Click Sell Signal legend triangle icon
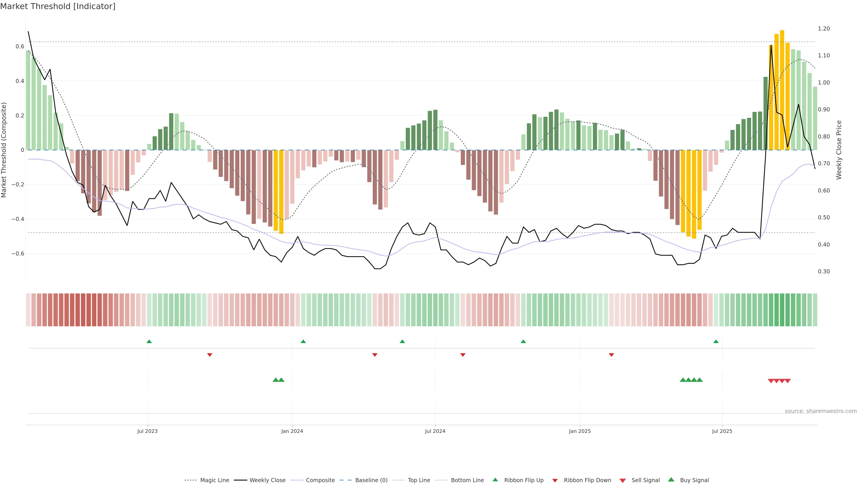The image size is (868, 488). tap(622, 480)
